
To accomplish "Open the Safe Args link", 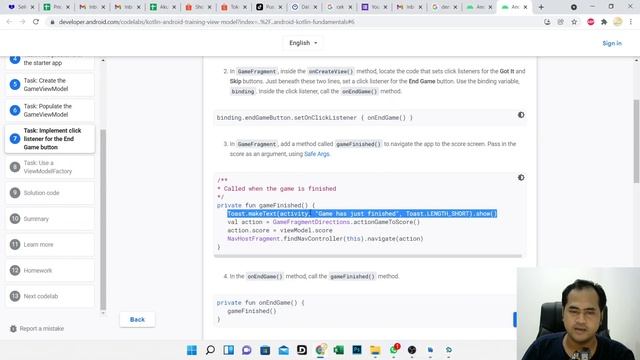I will (317, 154).
